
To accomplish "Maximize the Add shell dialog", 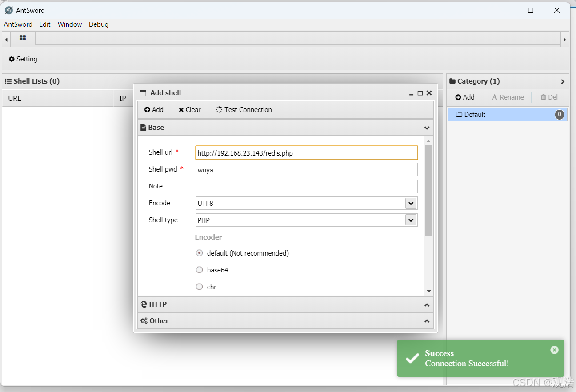I will tap(420, 93).
